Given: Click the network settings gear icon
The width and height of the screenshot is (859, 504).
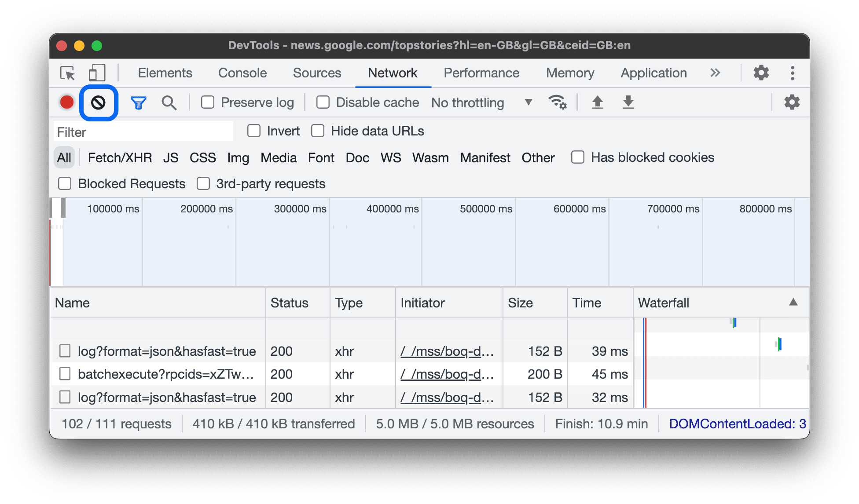Looking at the screenshot, I should 793,102.
